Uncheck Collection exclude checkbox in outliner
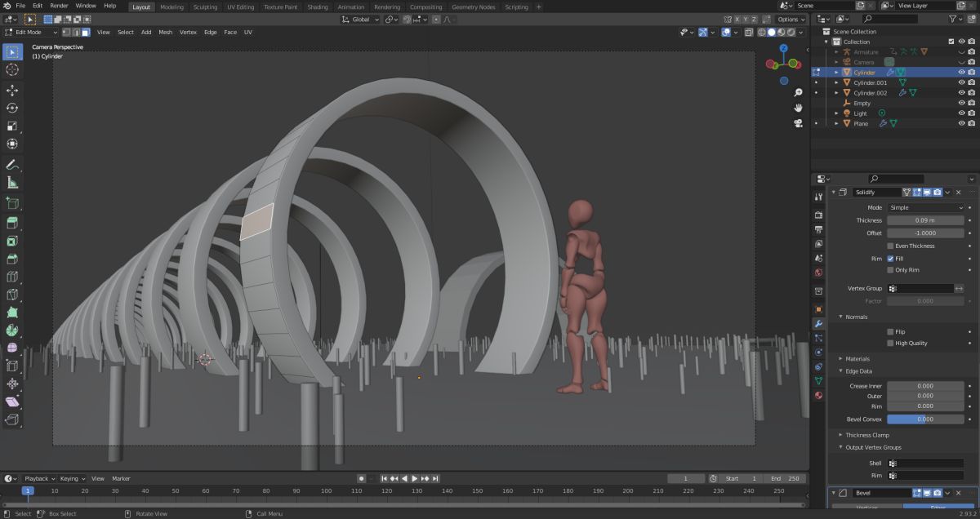Image resolution: width=980 pixels, height=519 pixels. (951, 42)
